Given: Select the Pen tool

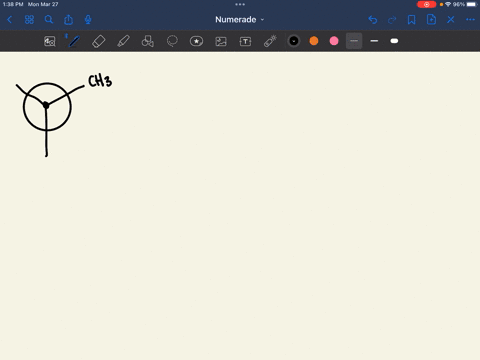Looking at the screenshot, I should (x=74, y=41).
